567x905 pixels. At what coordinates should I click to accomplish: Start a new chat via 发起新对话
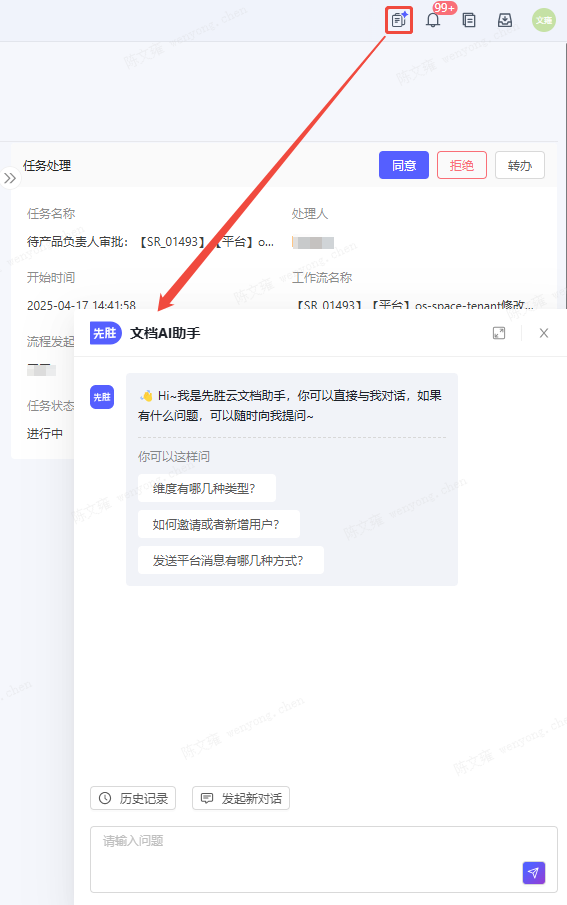point(241,798)
